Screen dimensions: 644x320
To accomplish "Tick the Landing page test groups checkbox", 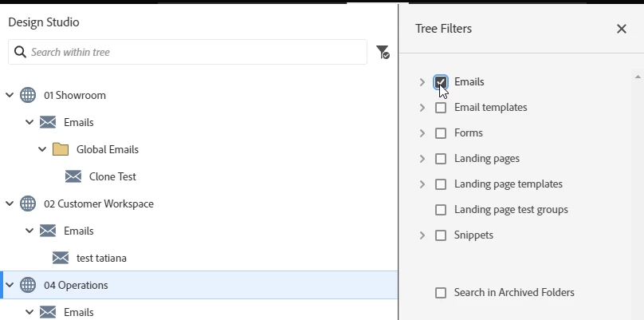I will point(441,209).
